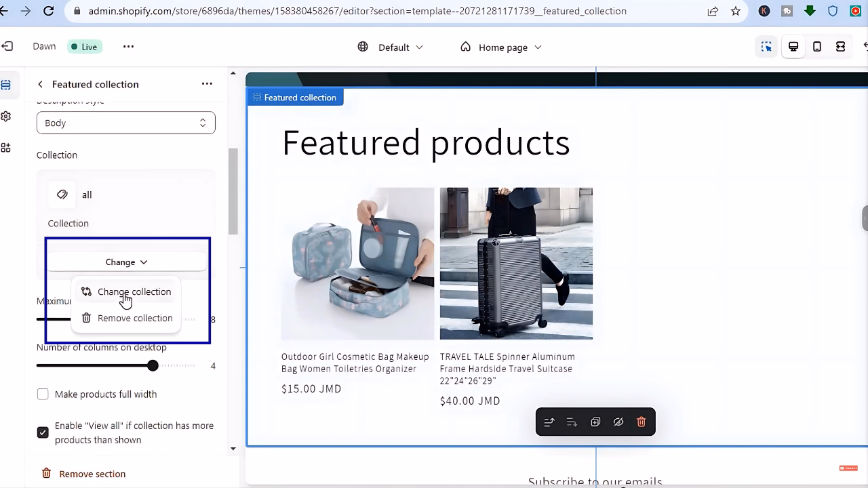Open theme settings gear in sidebar

pos(6,117)
